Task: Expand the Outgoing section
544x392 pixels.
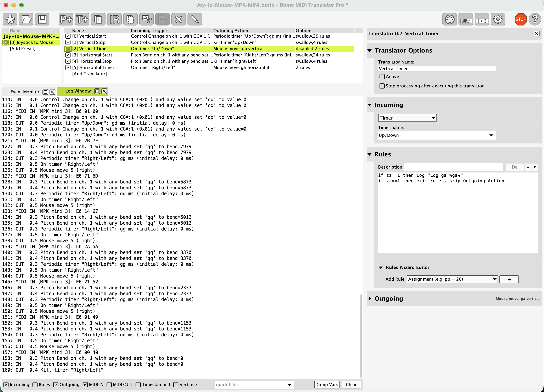Action: [x=370, y=299]
